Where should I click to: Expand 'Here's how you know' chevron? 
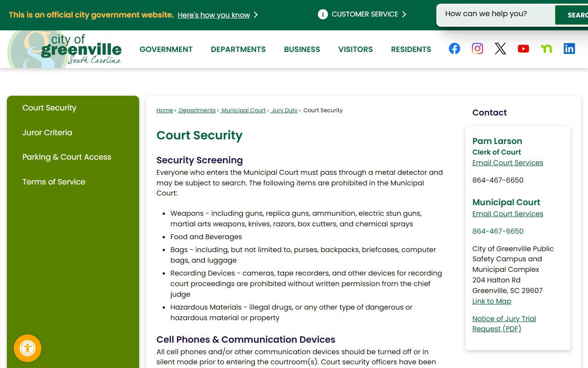pyautogui.click(x=256, y=15)
